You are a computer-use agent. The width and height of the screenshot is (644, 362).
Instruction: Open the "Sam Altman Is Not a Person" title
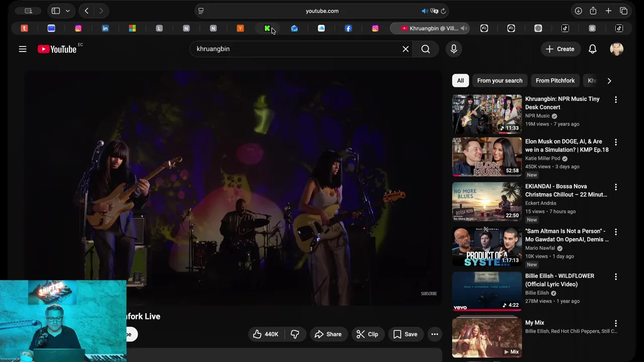pos(567,235)
